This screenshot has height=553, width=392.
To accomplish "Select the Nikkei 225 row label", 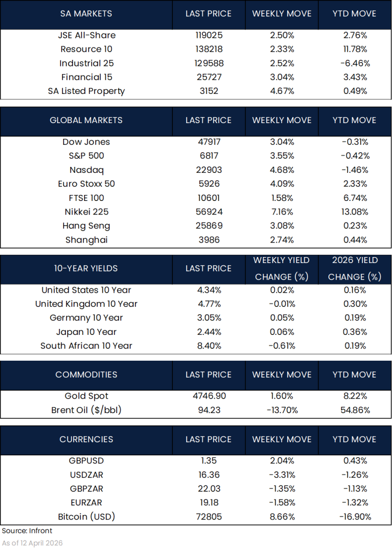I will (x=86, y=212).
